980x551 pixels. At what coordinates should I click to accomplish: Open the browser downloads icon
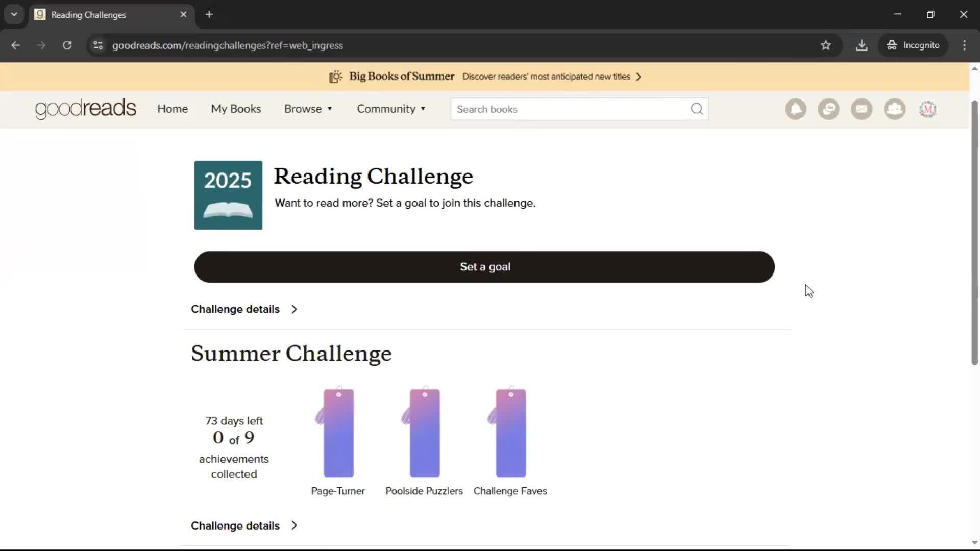[862, 45]
